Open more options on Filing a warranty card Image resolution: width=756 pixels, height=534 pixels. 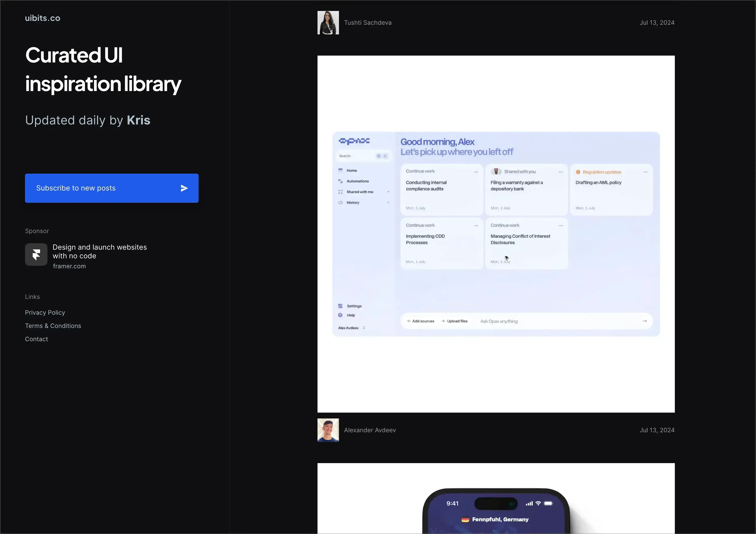click(x=561, y=172)
